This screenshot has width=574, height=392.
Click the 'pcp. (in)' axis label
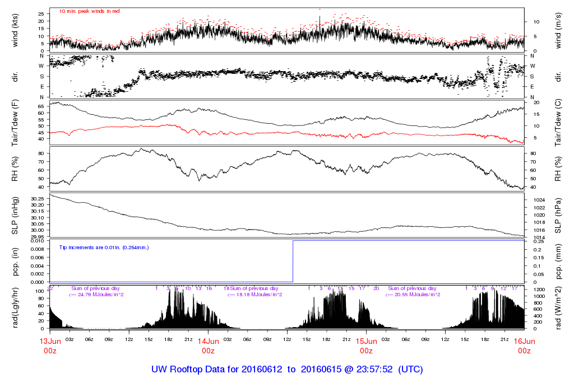[15, 262]
